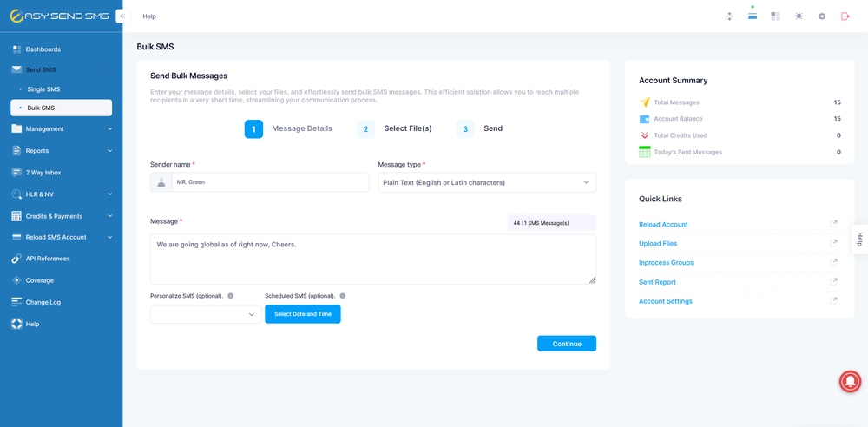868x427 pixels.
Task: Grab the message box resize handle
Action: (x=592, y=280)
